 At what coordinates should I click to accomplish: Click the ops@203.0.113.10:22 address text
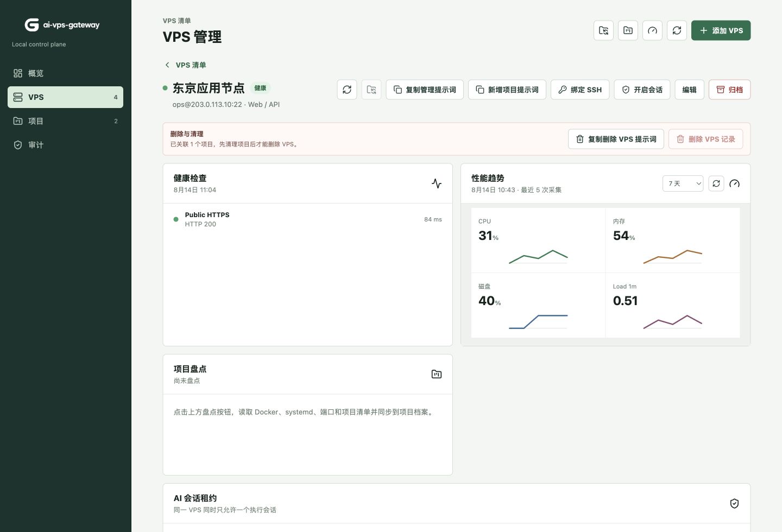(x=207, y=104)
